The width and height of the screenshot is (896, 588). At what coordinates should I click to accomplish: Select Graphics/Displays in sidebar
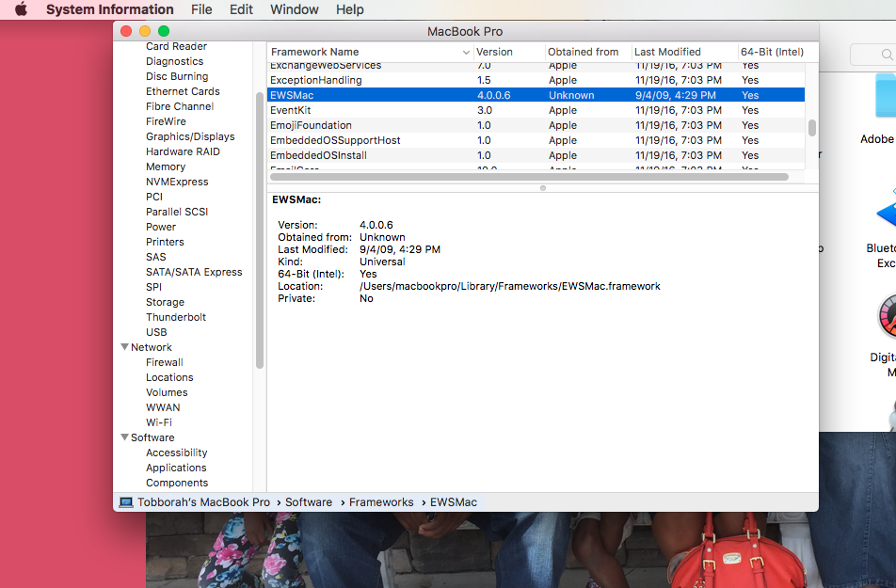tap(190, 136)
